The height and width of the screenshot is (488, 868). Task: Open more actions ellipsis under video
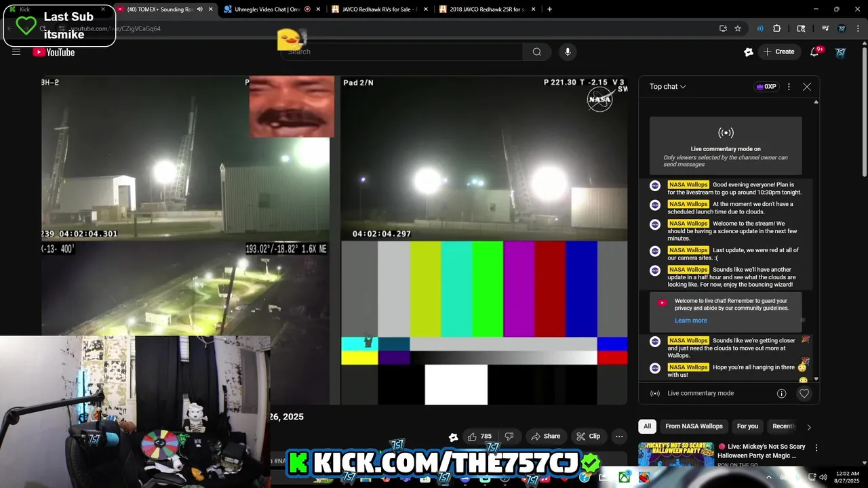click(619, 436)
